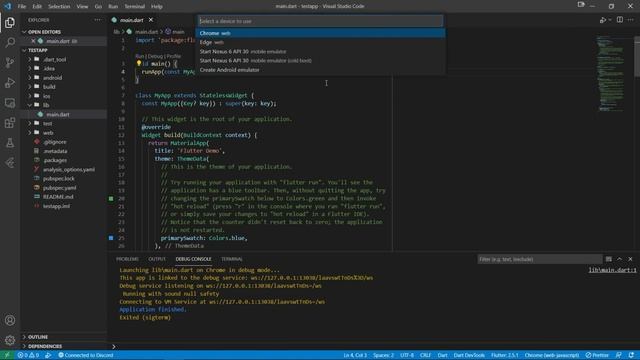Click the blue color swatch on line 25

[111, 238]
